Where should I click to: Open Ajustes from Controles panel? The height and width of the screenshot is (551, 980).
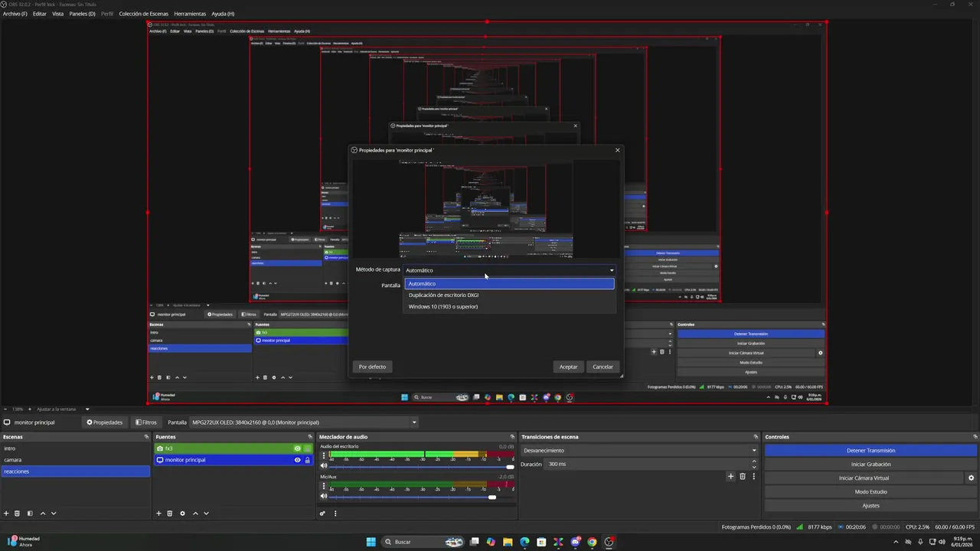tap(871, 506)
